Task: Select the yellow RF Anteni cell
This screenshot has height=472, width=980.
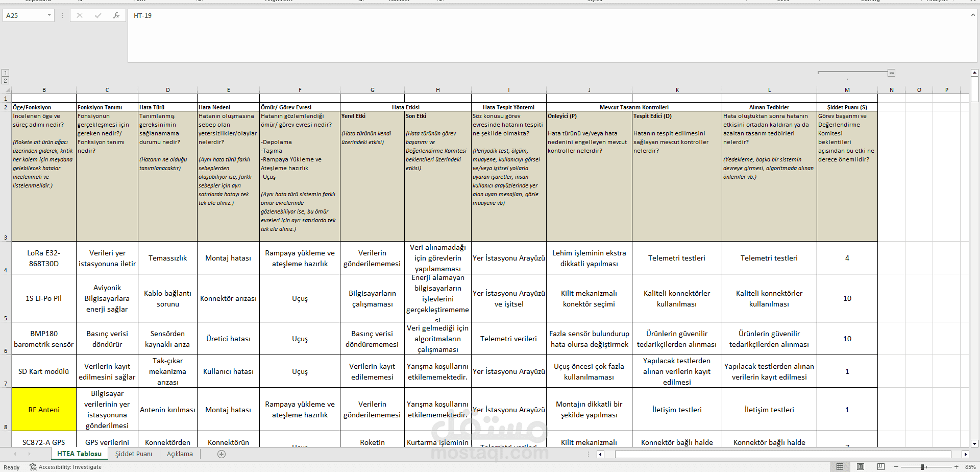Action: point(44,410)
